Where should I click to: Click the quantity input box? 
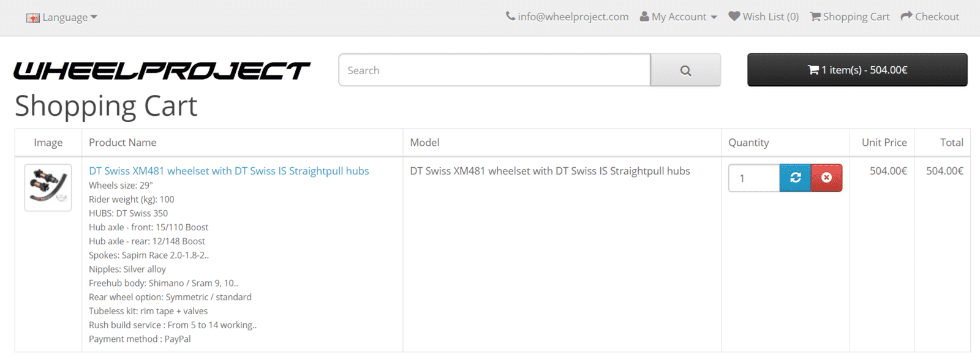tap(754, 178)
